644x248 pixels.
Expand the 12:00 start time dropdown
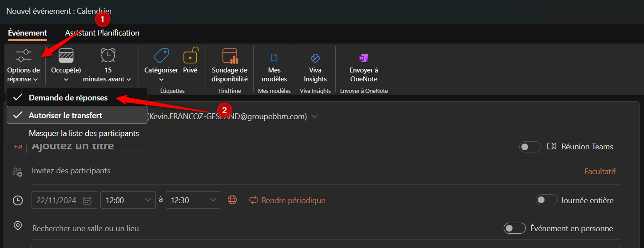tap(147, 200)
